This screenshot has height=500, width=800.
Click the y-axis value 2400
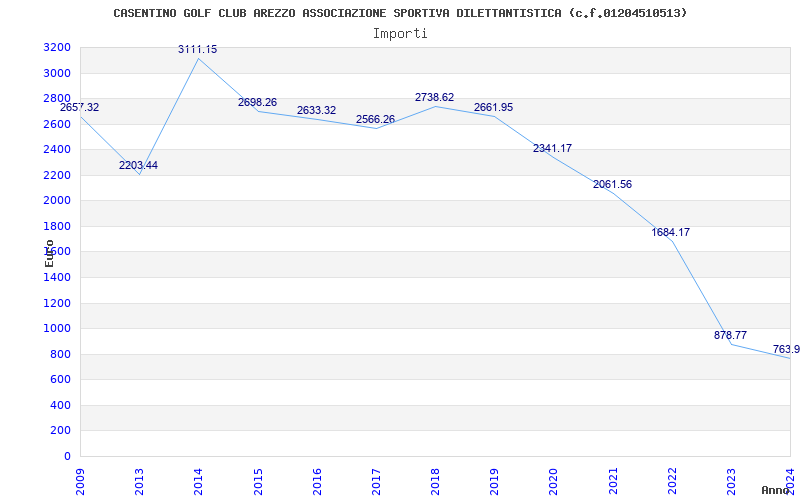58,150
